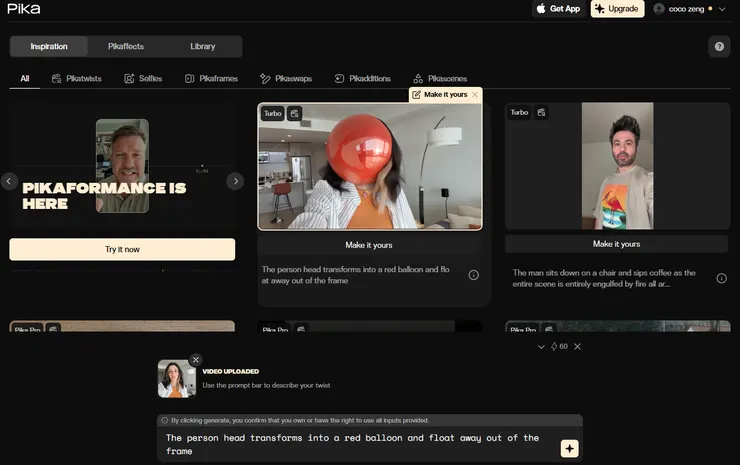
Task: Switch to the Inspiration tab
Action: click(x=49, y=46)
